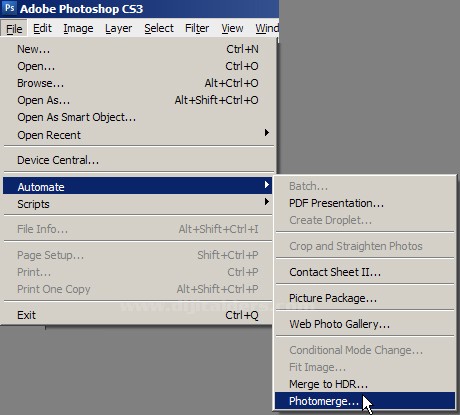Select Merge to HDR… entry
This screenshot has height=415, width=460.
pos(365,384)
